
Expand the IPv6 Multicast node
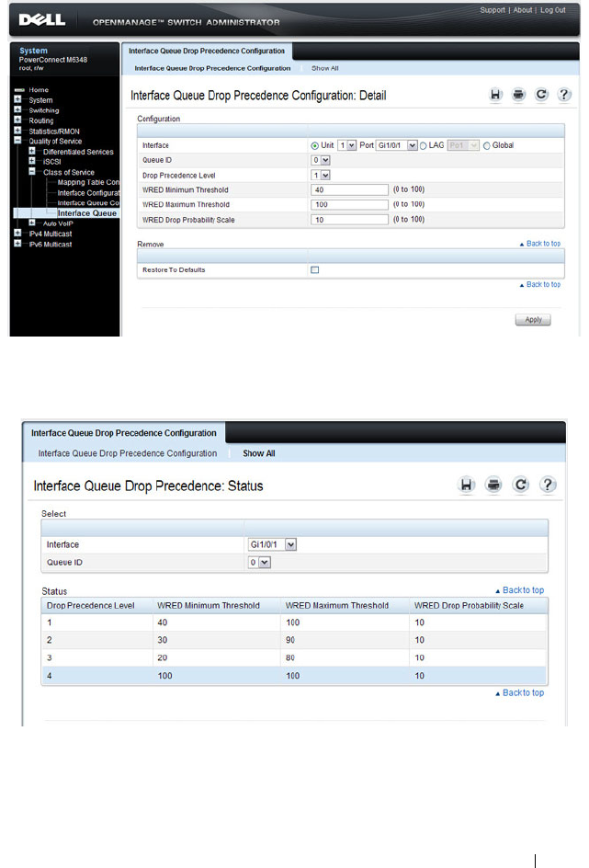[17, 243]
